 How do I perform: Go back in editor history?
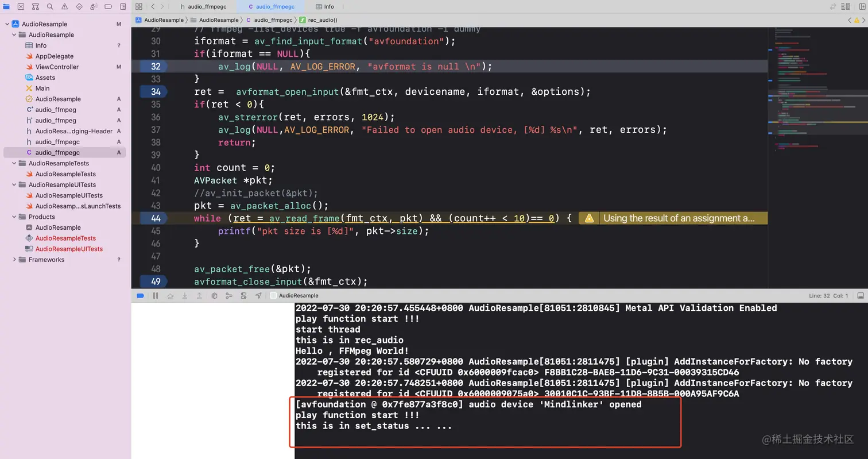click(153, 7)
